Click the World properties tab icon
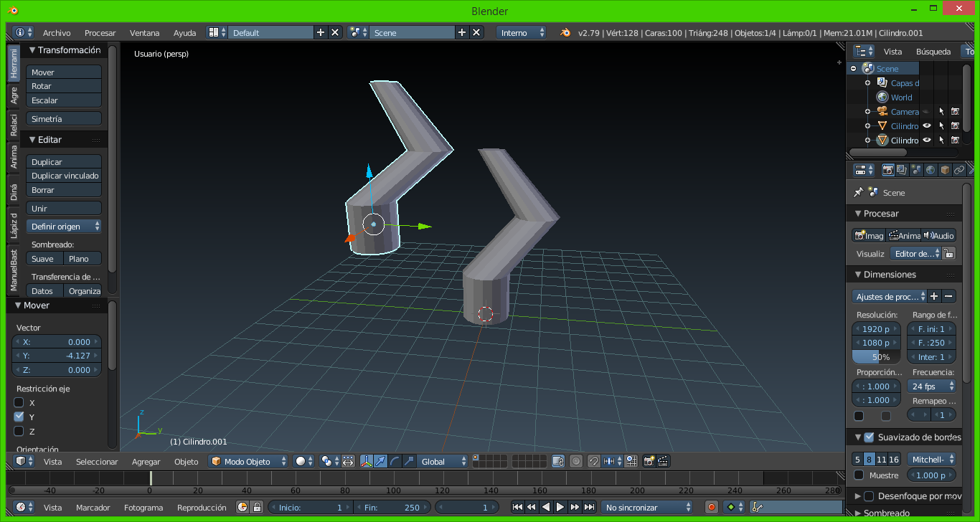The image size is (980, 522). tap(930, 170)
